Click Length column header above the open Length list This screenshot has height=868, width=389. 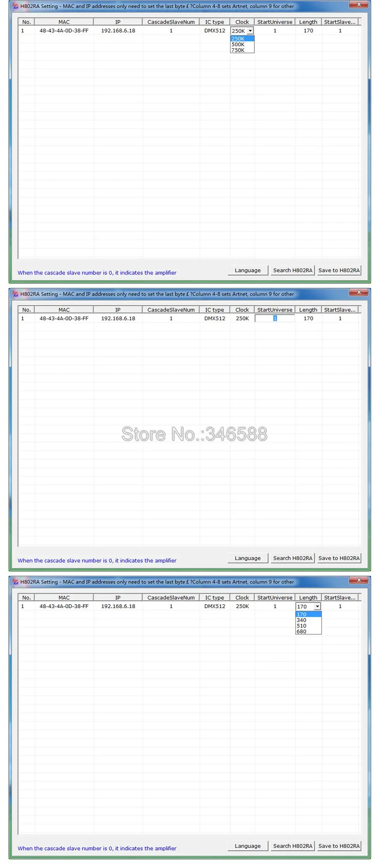[308, 598]
